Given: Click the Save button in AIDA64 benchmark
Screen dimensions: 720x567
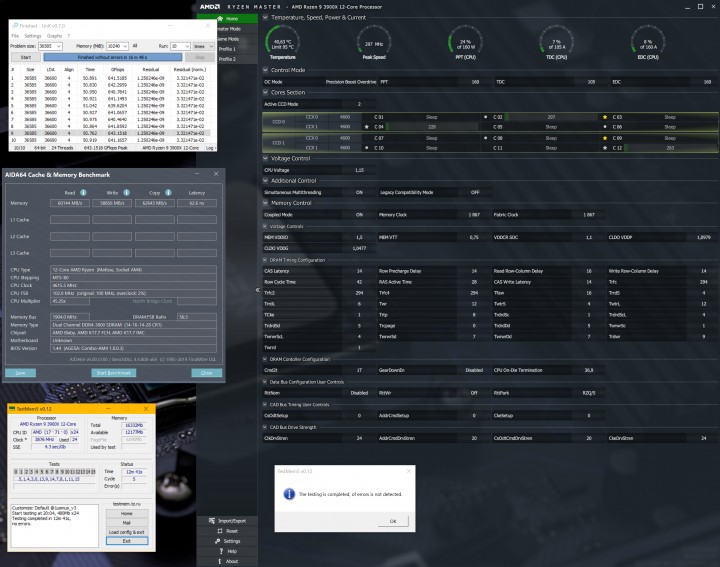Looking at the screenshot, I should click(20, 373).
